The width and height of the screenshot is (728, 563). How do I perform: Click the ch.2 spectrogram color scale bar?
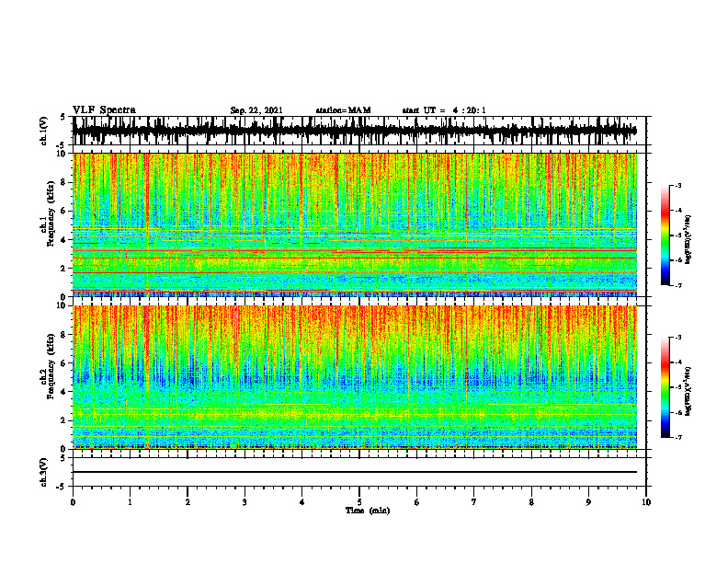tap(665, 387)
